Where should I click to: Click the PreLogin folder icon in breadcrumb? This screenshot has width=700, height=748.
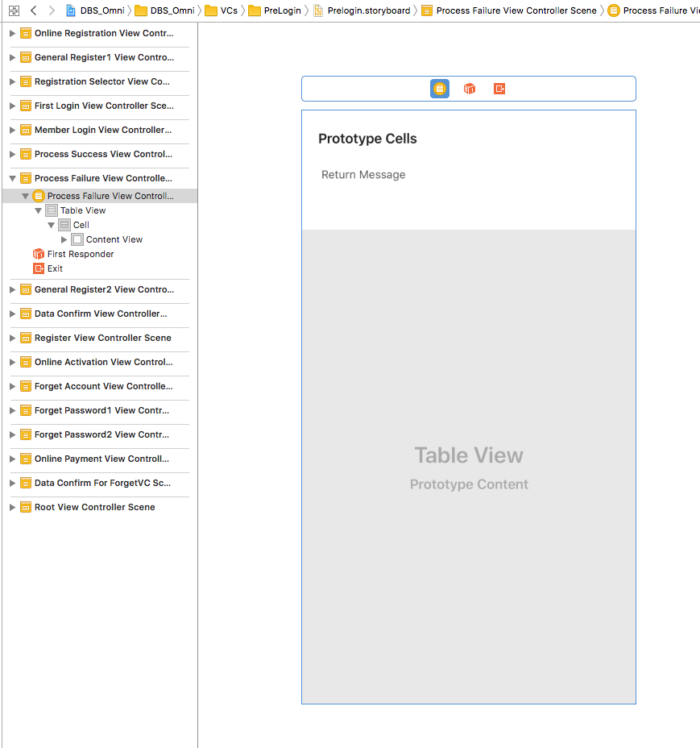255,10
